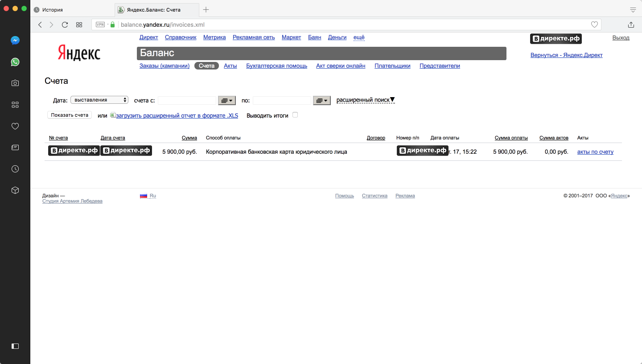The height and width of the screenshot is (364, 642).
Task: Open the 'Справочник' service link
Action: pyautogui.click(x=181, y=37)
